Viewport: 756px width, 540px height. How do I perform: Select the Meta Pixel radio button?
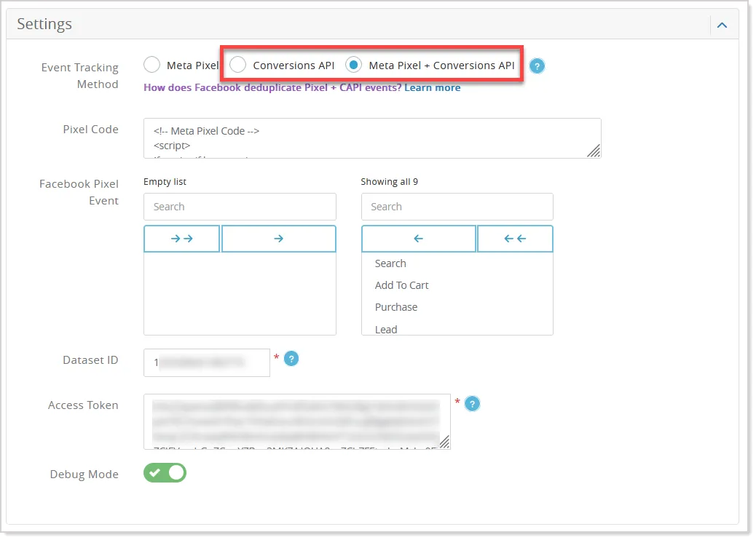152,65
